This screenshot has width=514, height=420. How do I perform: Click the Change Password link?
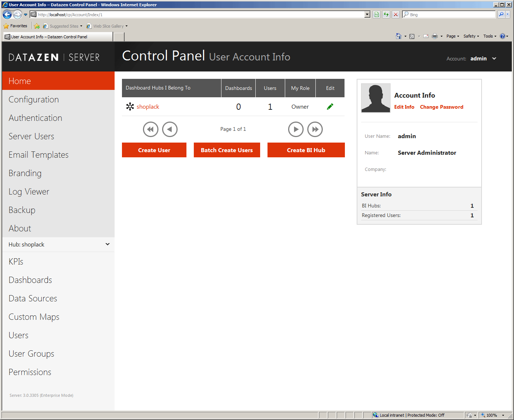coord(442,107)
